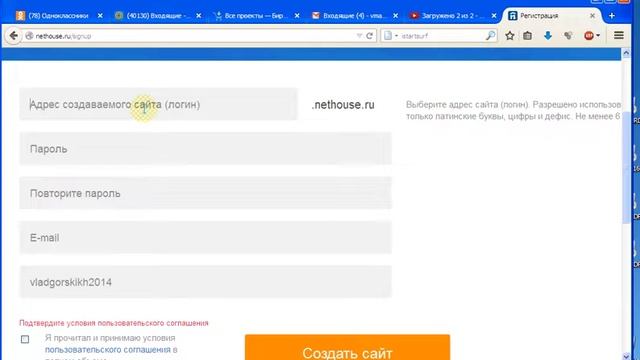Switch to the Gmail Входящие (4) tab
Image resolution: width=640 pixels, height=360 pixels.
354,16
